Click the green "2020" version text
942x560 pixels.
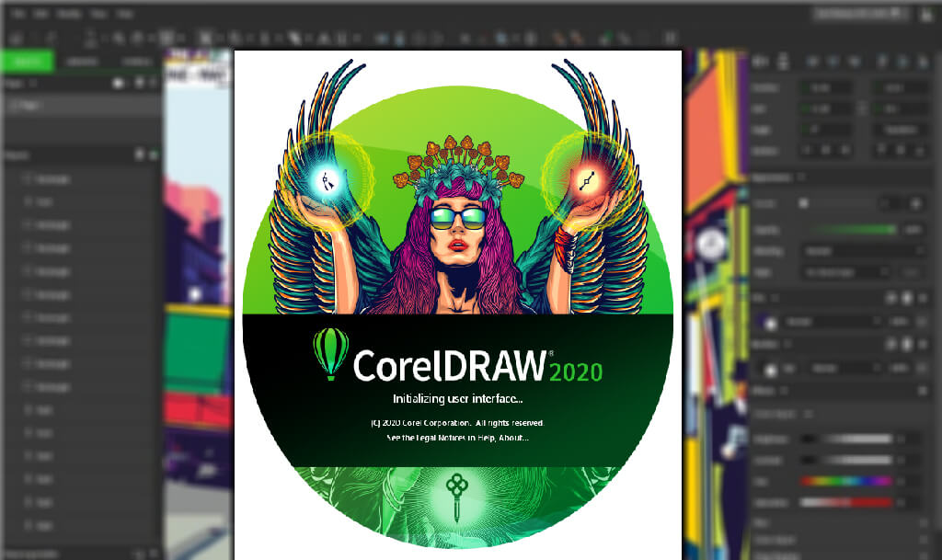tap(576, 372)
